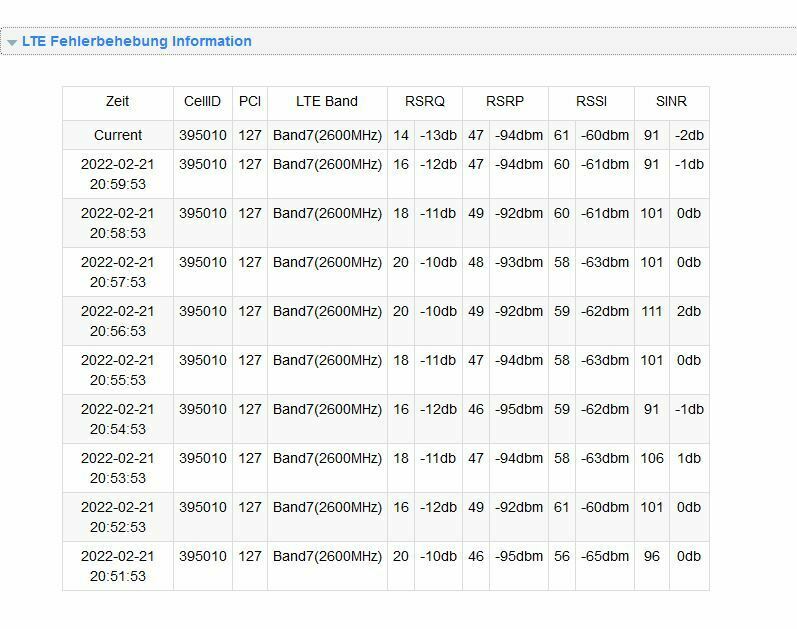The width and height of the screenshot is (797, 629).
Task: Click the 2022-02-21 20:56:53 timestamp
Action: [x=117, y=321]
